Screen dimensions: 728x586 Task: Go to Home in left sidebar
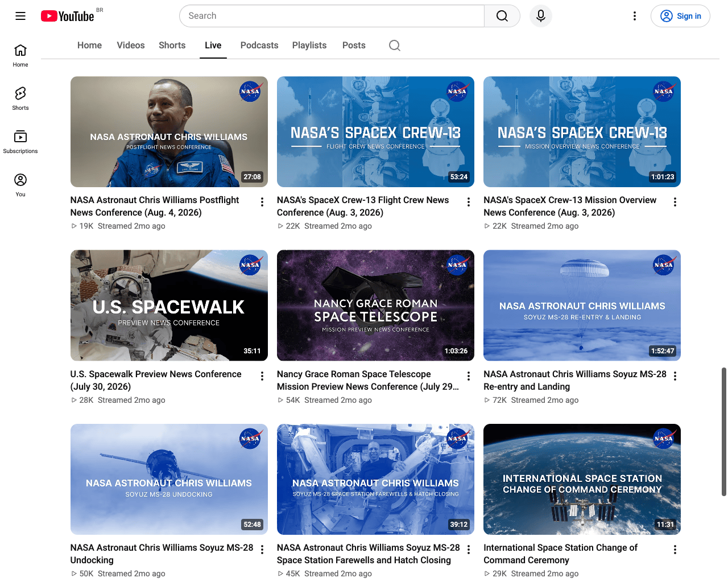pos(20,56)
